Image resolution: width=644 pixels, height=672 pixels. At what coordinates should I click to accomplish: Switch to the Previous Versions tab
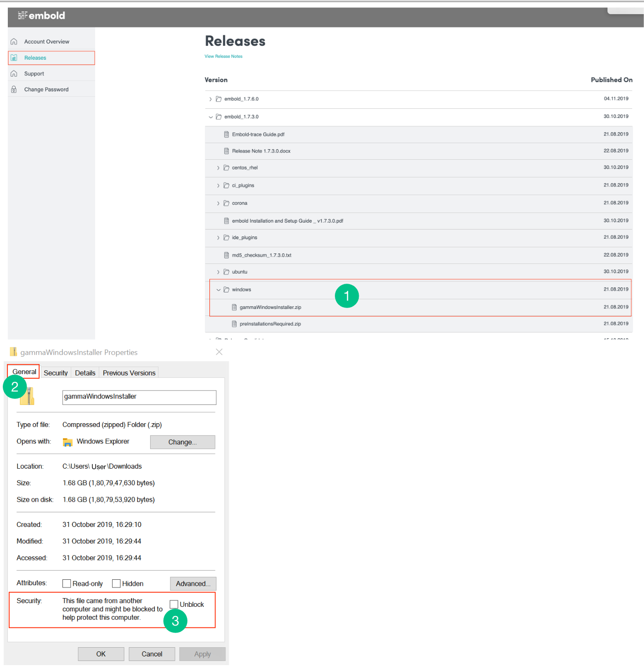(x=129, y=373)
